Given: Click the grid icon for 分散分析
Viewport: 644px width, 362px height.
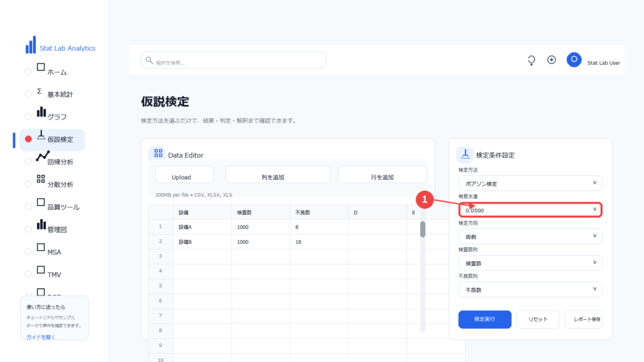Looking at the screenshot, I should [x=41, y=179].
